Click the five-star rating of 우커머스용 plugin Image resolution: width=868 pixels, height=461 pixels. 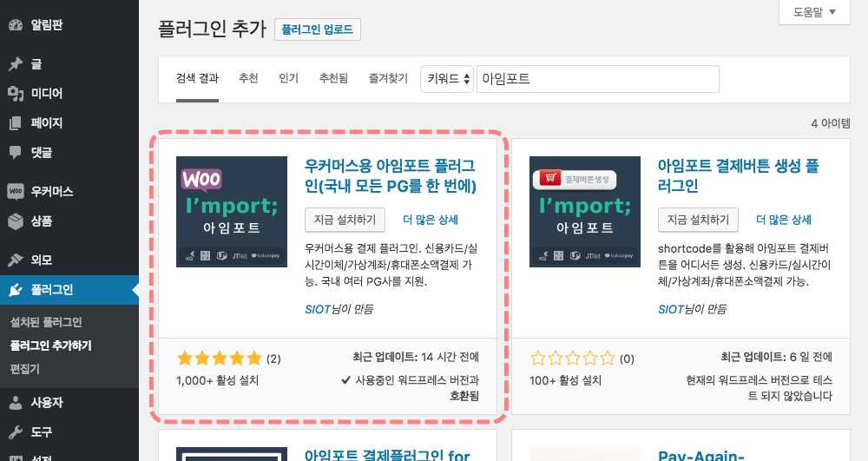click(220, 358)
